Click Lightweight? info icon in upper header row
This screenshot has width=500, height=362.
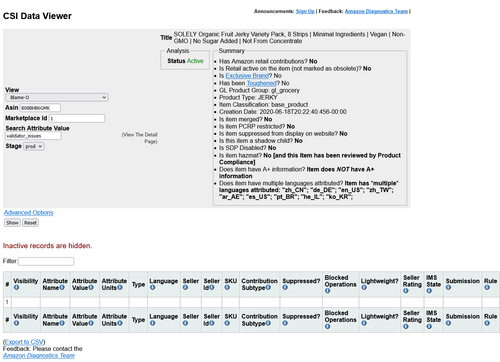click(x=364, y=288)
